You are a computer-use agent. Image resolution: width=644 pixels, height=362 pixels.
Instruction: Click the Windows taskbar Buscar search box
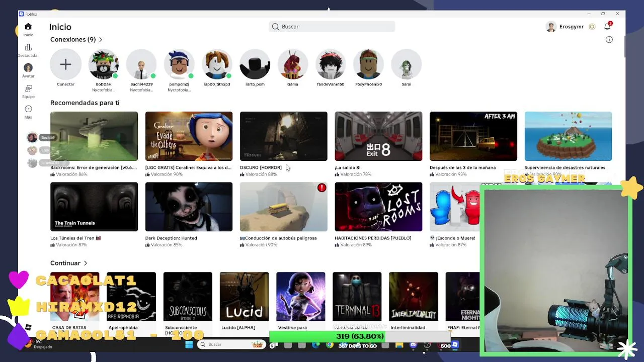(230, 344)
